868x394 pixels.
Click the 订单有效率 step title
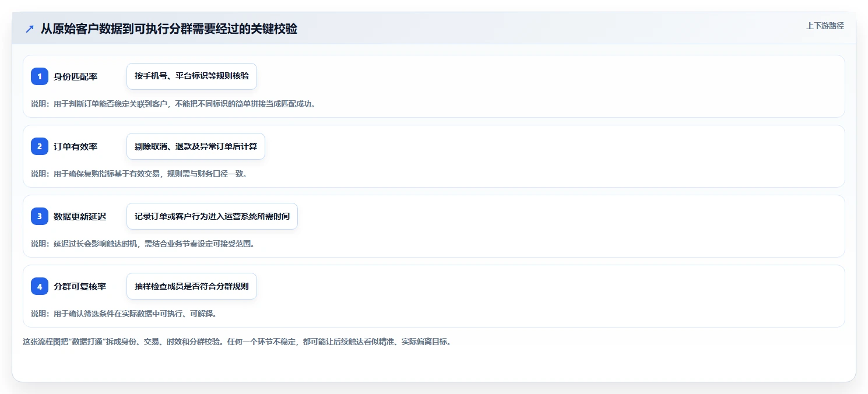[75, 147]
